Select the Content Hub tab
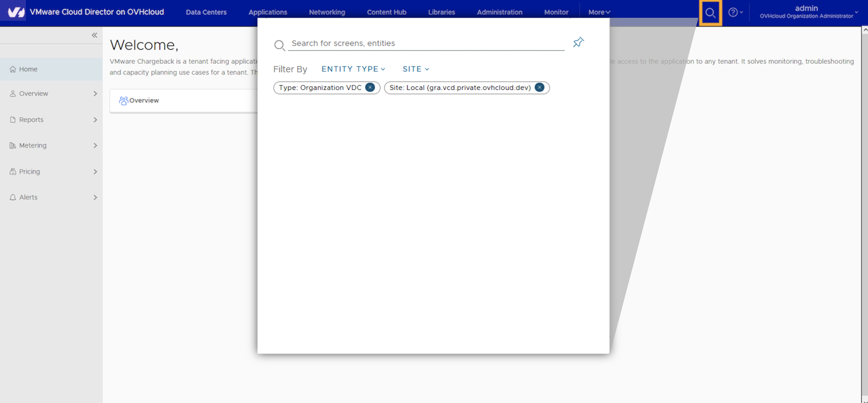This screenshot has width=868, height=403. pos(387,12)
